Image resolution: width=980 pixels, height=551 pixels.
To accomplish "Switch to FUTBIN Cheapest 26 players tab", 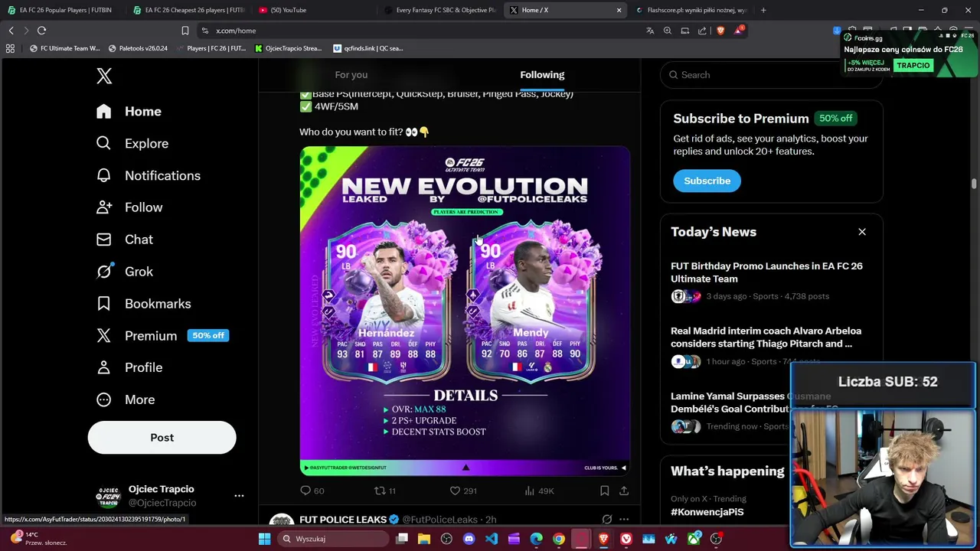I will 189,10.
